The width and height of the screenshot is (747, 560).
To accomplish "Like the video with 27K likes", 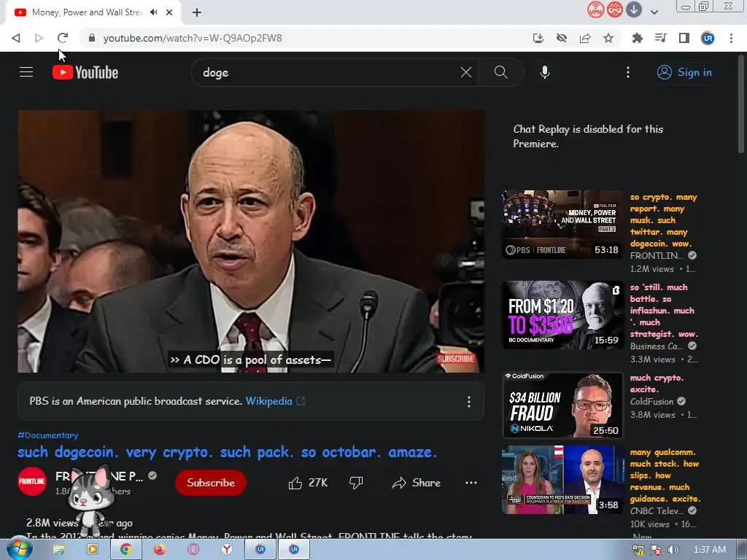I will coord(308,483).
